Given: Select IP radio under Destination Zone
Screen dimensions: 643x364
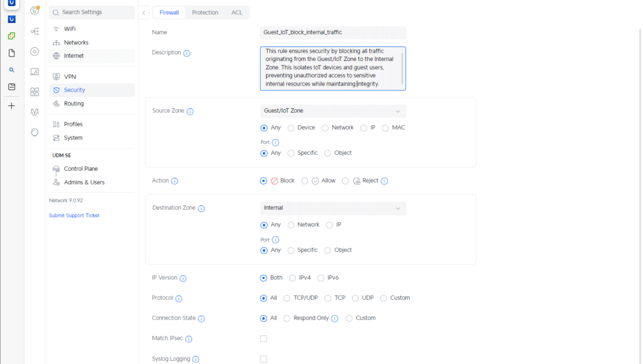Looking at the screenshot, I should [329, 225].
